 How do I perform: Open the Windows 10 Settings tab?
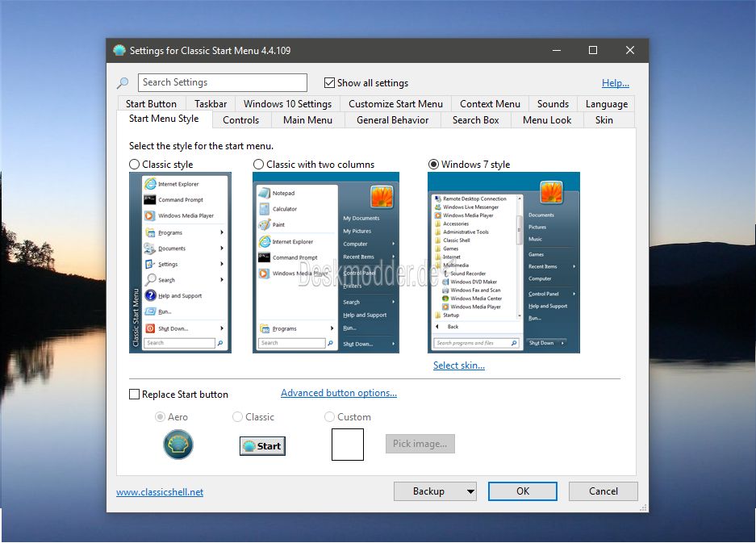tap(287, 104)
